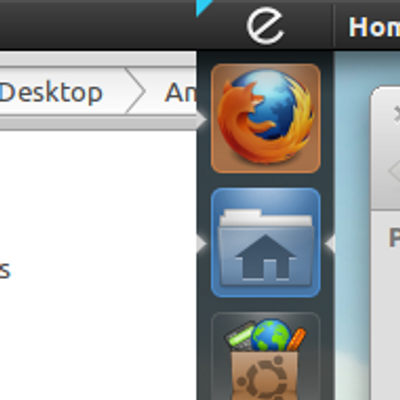Click the 'Hom' window title in the panel
Screen dimensions: 400x400
(374, 27)
